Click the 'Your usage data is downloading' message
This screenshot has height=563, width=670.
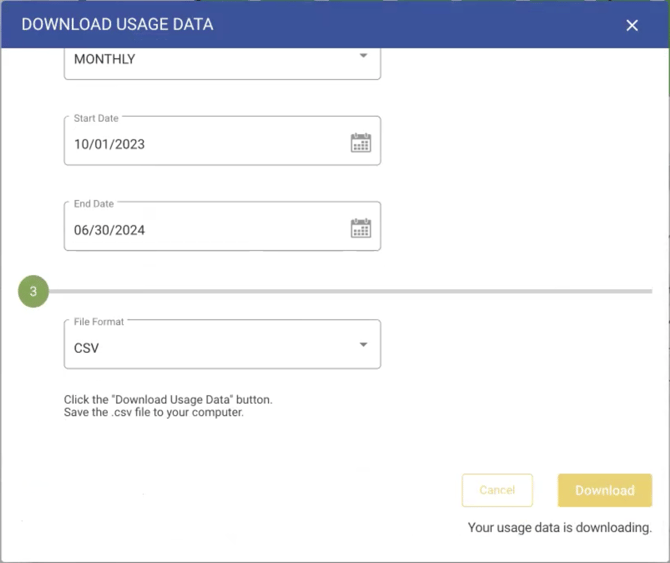click(560, 527)
